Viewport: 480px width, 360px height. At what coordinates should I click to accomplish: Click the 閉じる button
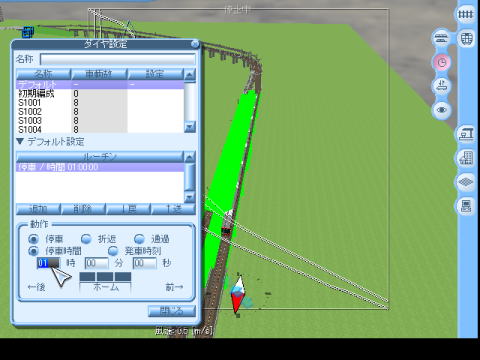click(x=172, y=311)
